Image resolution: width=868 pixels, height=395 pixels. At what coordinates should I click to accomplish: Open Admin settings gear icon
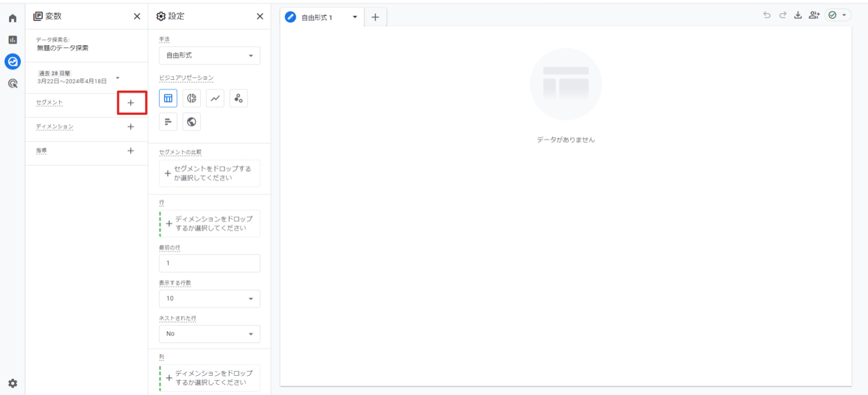pos(12,383)
